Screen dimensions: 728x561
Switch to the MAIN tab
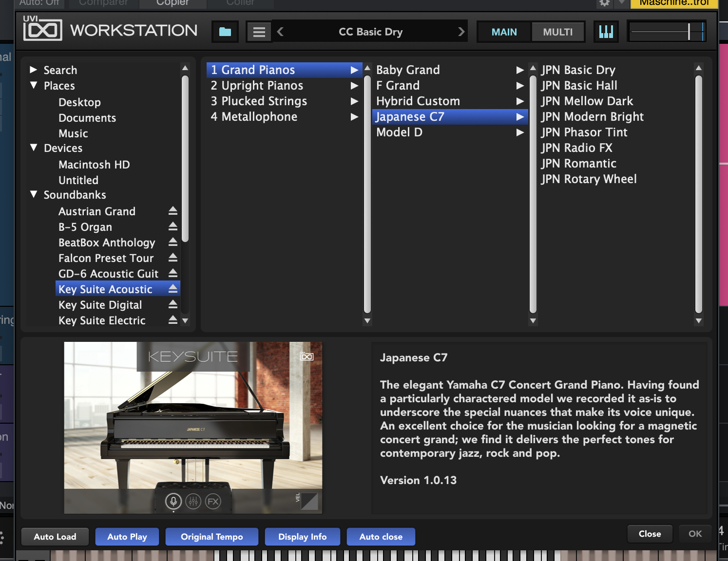504,32
